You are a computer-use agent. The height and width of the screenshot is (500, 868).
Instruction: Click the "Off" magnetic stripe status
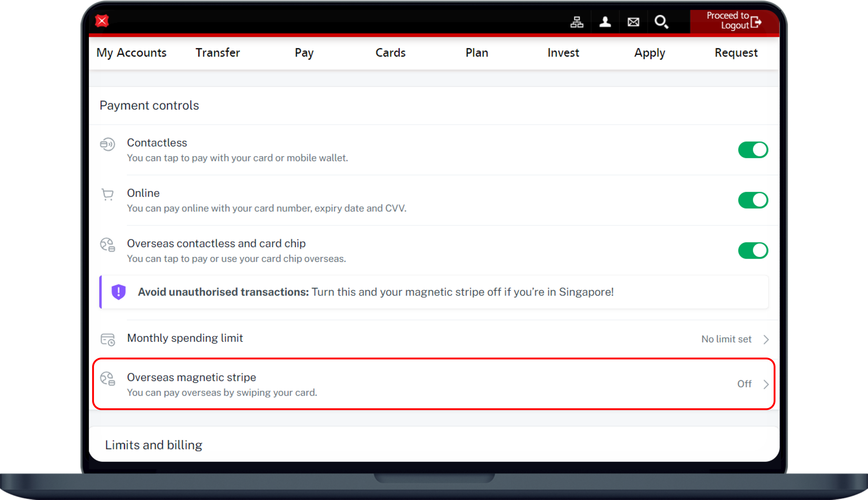(744, 384)
